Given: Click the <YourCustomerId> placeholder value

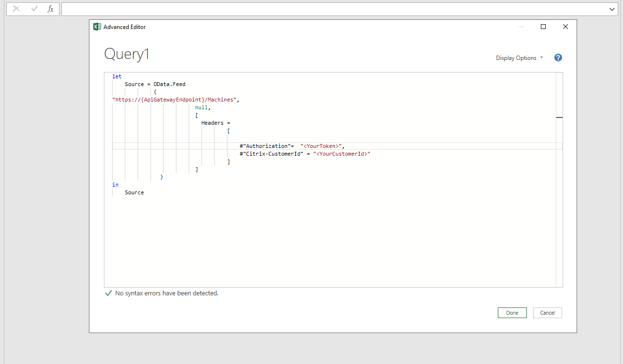Looking at the screenshot, I should pyautogui.click(x=341, y=154).
